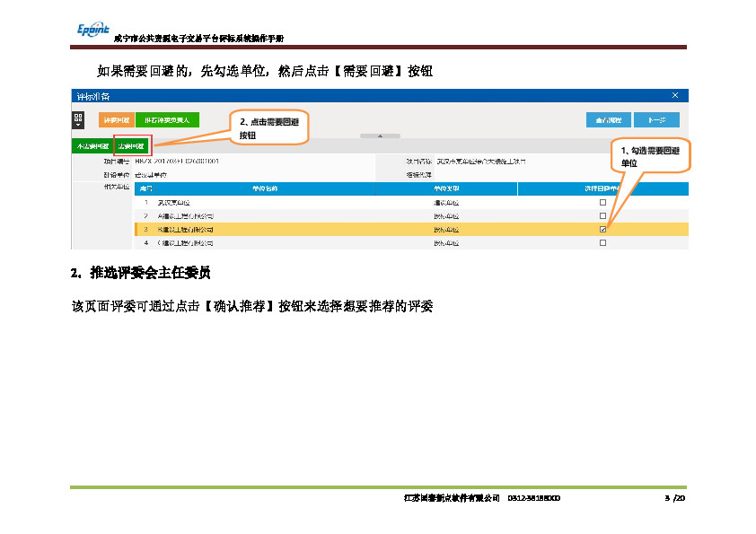Open the grid menu icon at dialog left

78,117
